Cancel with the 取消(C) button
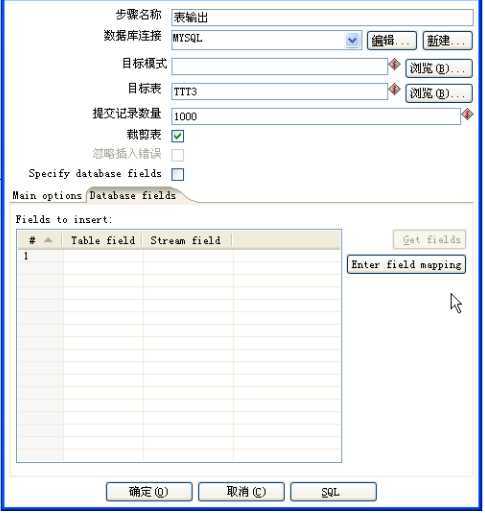The height and width of the screenshot is (513, 485). 242,493
